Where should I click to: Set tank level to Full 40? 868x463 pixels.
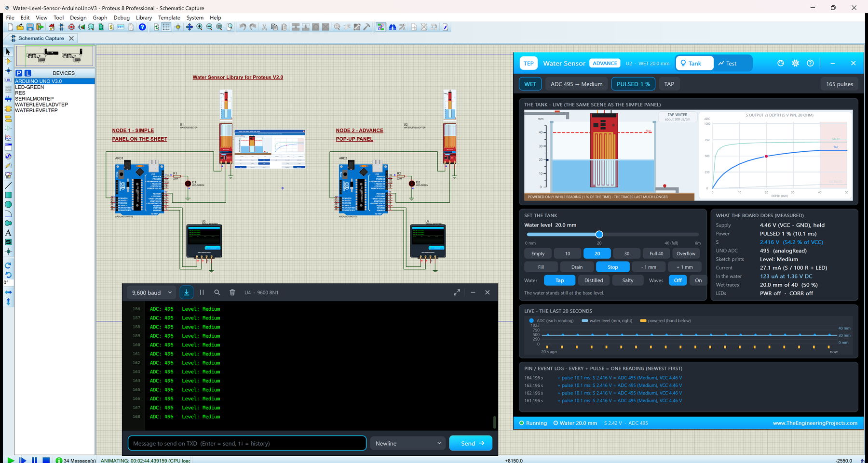click(656, 253)
